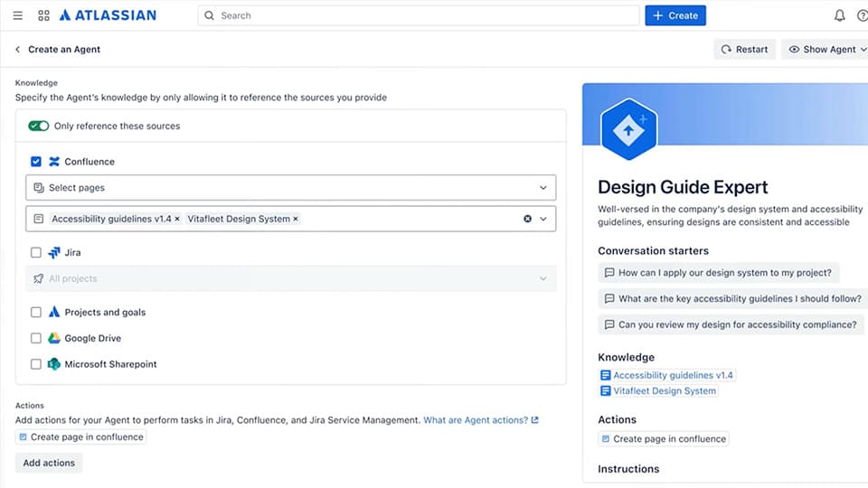
Task: Click the external link icon after Agent actions
Action: (534, 420)
